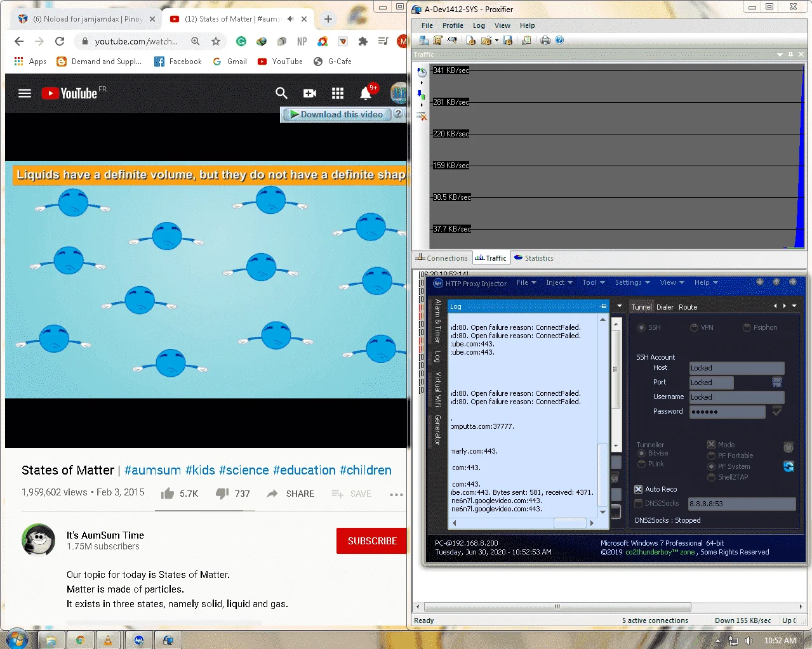Open YouTube notifications bell

tap(366, 93)
